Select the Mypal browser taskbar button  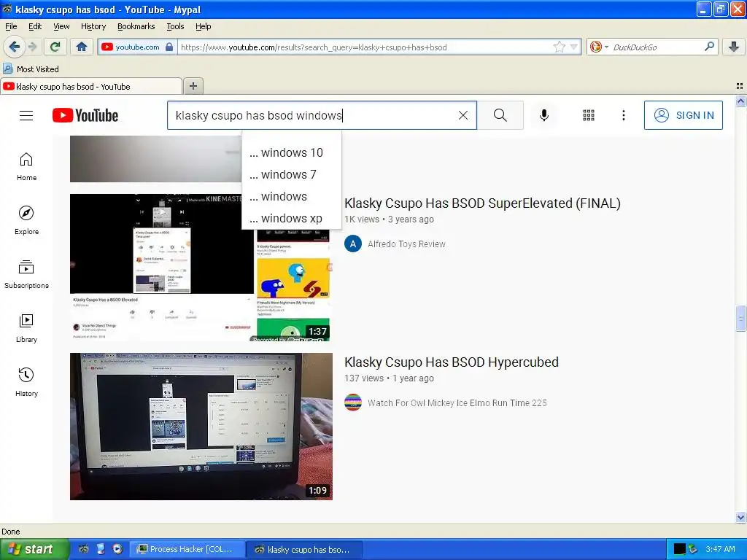click(x=305, y=549)
